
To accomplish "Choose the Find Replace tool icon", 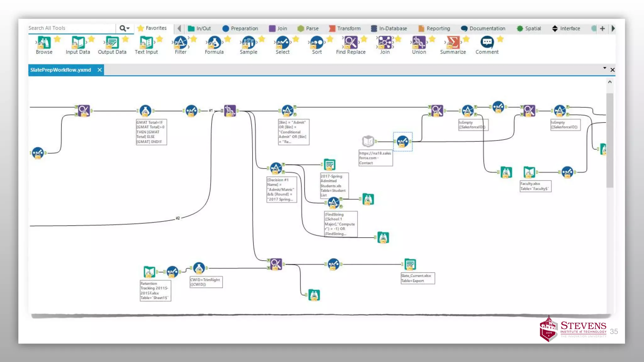I will coord(351,42).
